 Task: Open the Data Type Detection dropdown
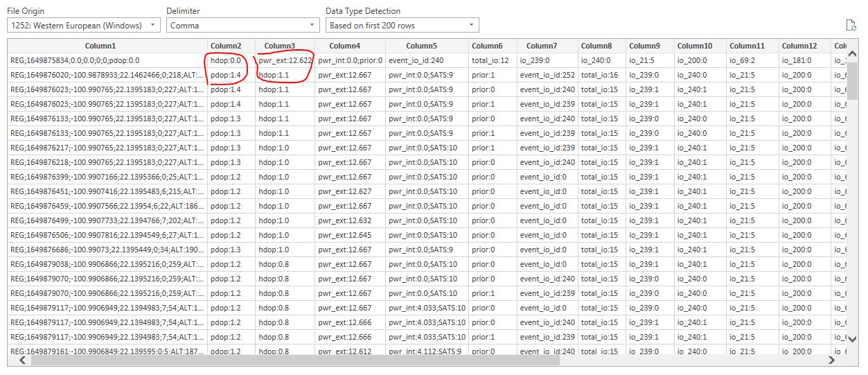pos(402,26)
